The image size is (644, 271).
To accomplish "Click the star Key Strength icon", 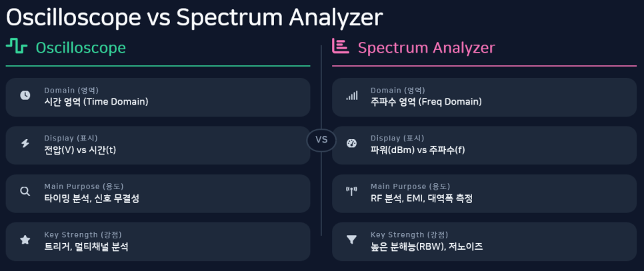I will [25, 240].
